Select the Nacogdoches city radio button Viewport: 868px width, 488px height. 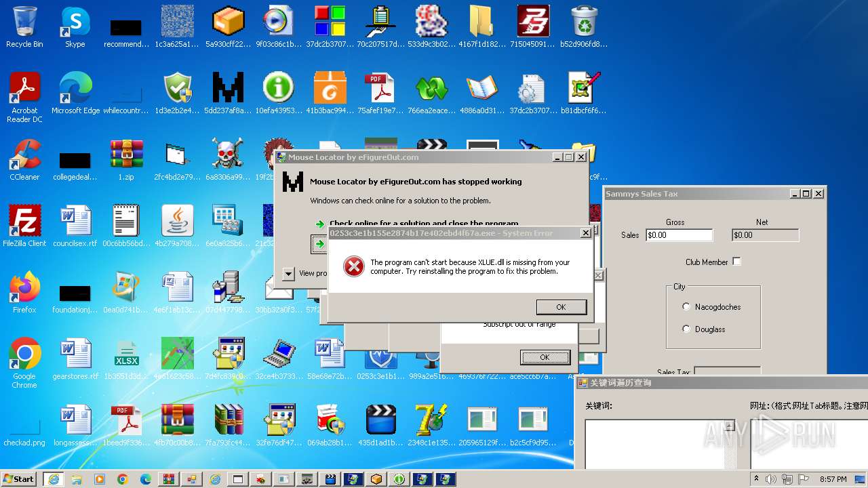[x=686, y=307]
